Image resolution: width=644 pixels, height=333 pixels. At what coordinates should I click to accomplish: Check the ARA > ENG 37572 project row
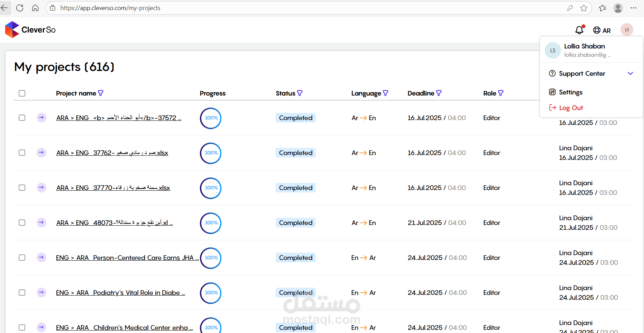tap(22, 118)
